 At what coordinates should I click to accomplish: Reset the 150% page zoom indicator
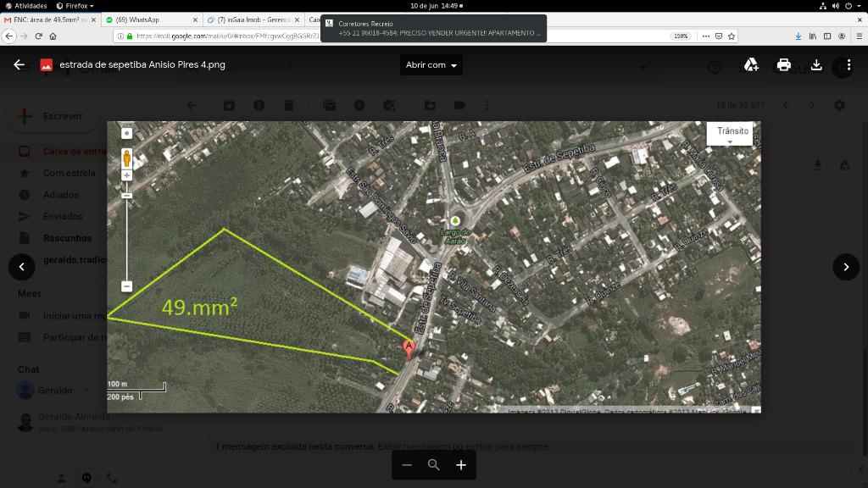click(x=681, y=36)
